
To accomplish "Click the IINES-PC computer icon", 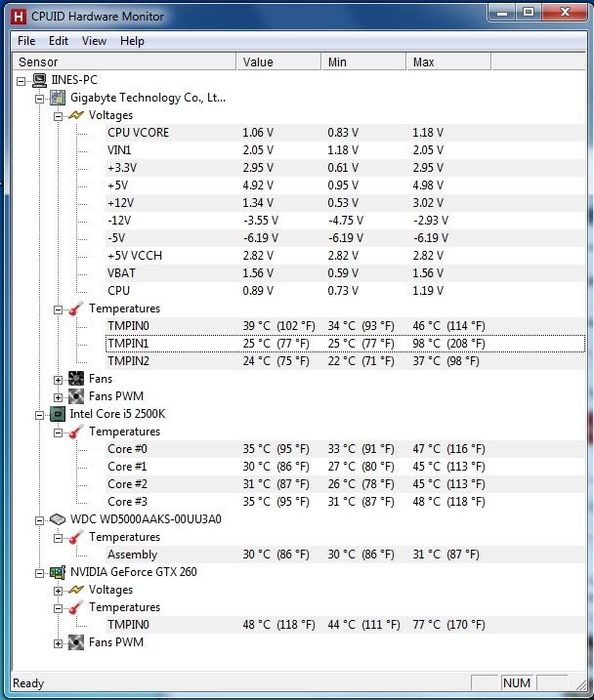I will click(39, 80).
